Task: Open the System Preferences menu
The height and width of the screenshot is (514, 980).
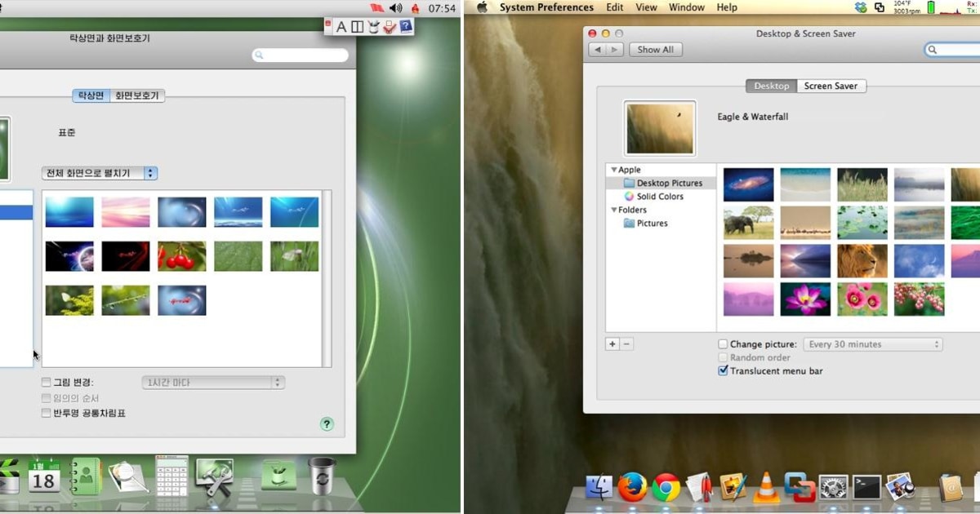Action: pyautogui.click(x=546, y=7)
